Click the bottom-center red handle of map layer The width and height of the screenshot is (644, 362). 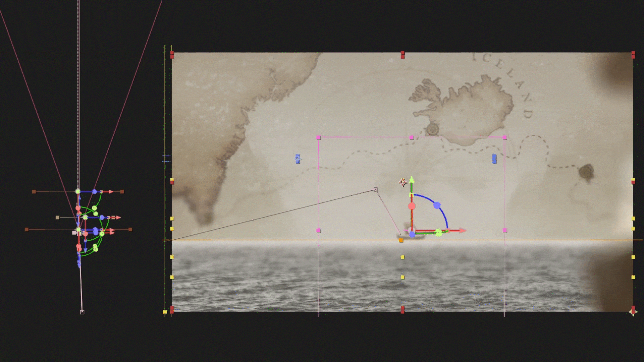coord(402,309)
